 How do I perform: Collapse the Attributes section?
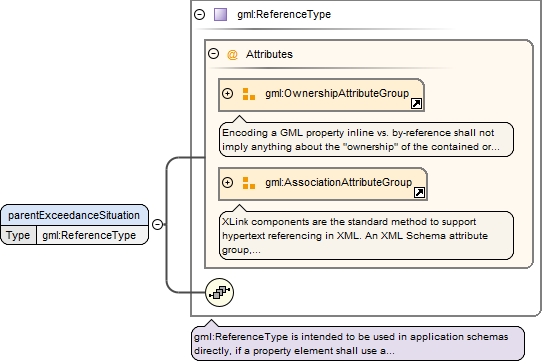[214, 54]
